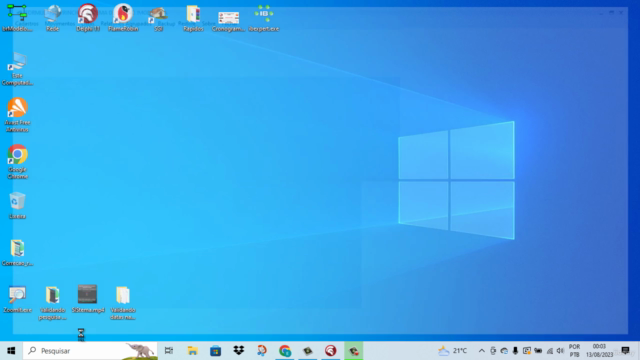Open network connection tray icon
The image size is (640, 360).
click(x=549, y=351)
